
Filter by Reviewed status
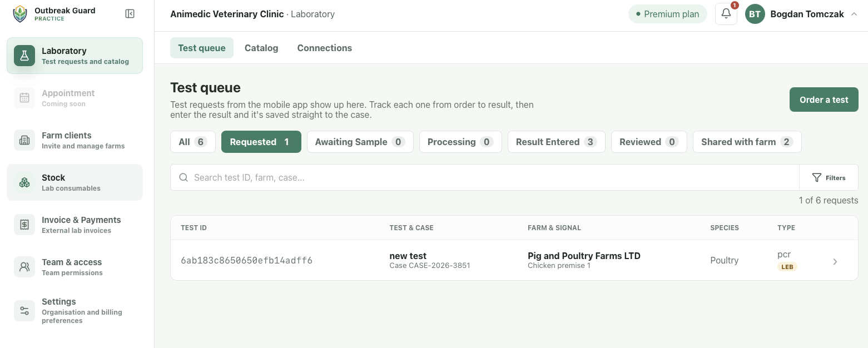(649, 142)
